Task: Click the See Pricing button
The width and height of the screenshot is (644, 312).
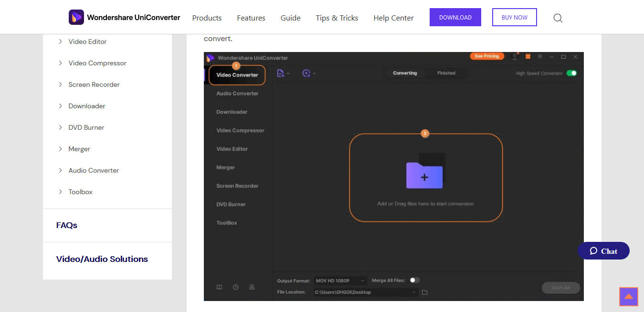Action: (486, 56)
